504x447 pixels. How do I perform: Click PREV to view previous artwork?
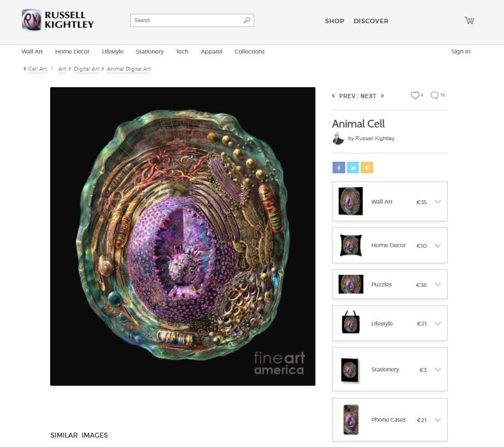(347, 96)
